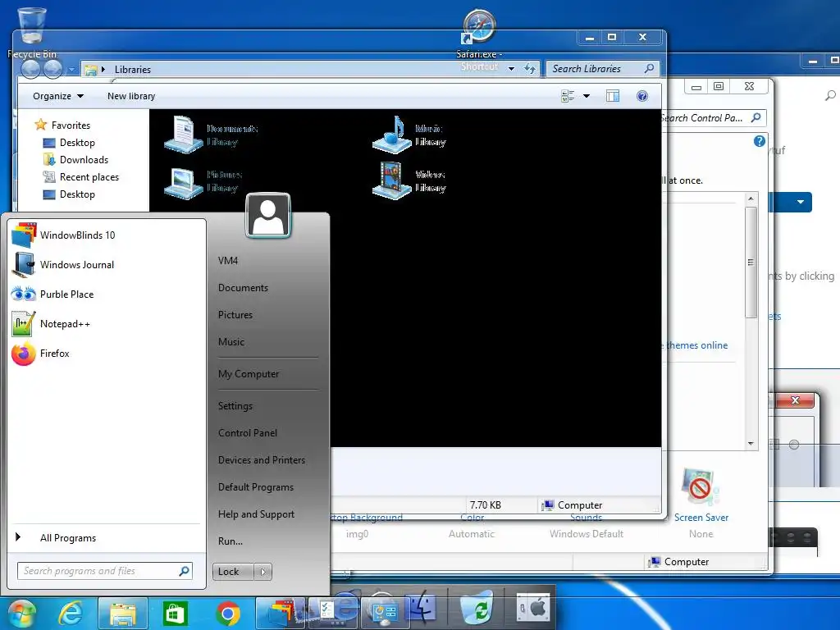Open the Pictures library icon

184,181
